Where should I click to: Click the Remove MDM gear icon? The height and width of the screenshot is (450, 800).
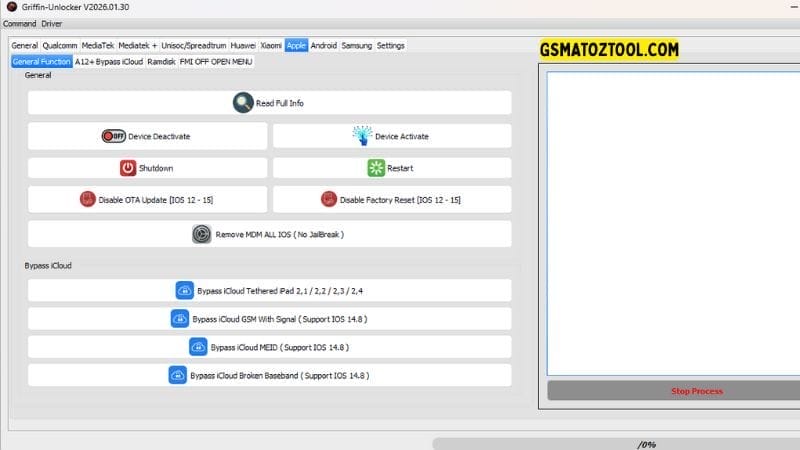202,234
